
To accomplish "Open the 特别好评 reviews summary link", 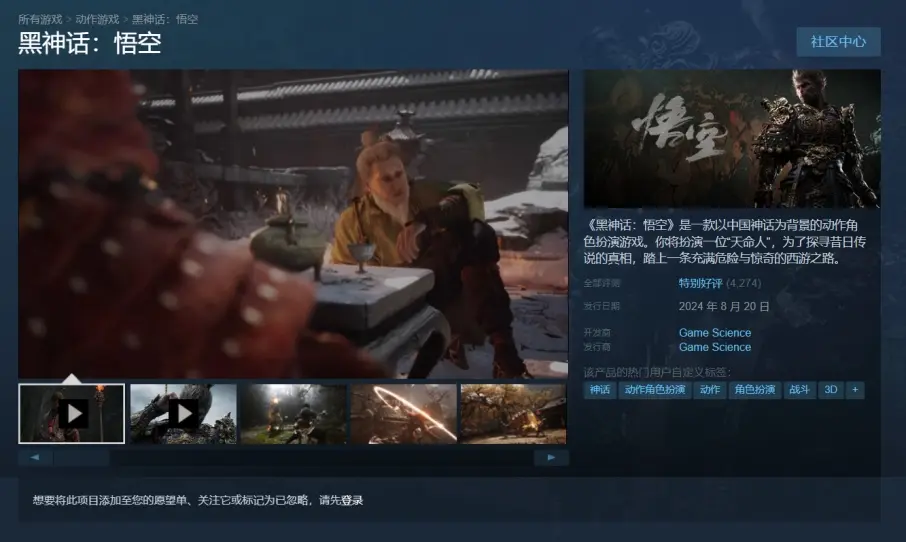I will (700, 283).
